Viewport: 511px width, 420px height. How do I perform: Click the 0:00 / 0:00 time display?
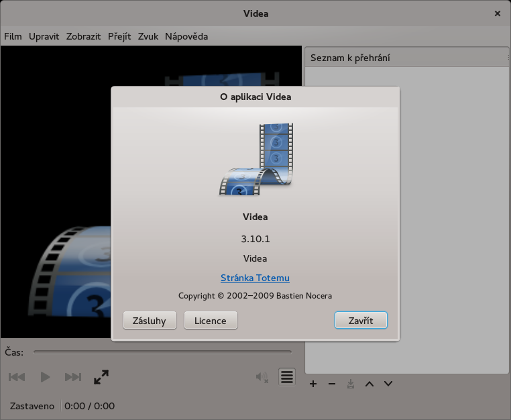[90, 406]
